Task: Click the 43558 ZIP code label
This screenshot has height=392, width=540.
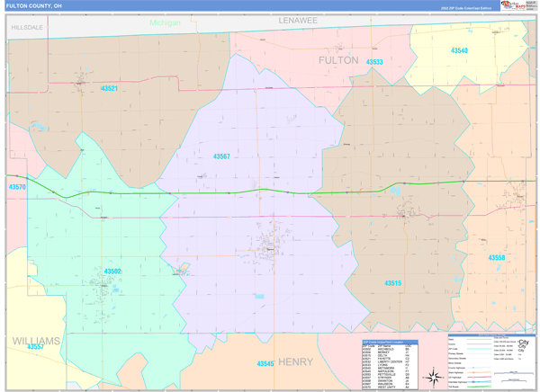Action: [x=497, y=257]
